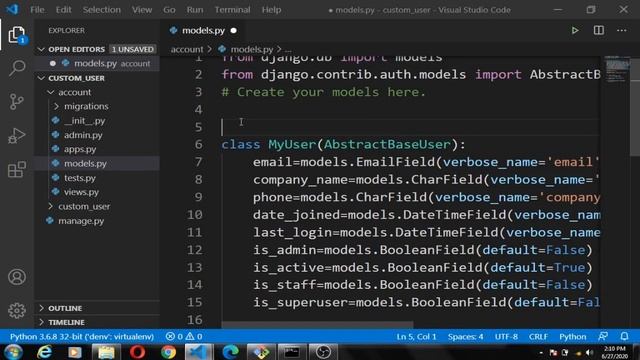Open OBS Studio from taskbar
Screen dimensions: 640x360
[323, 352]
